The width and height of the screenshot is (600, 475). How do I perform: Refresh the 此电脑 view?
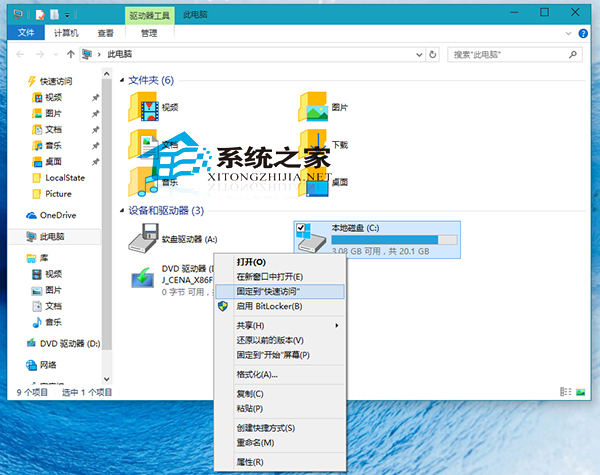[x=432, y=55]
